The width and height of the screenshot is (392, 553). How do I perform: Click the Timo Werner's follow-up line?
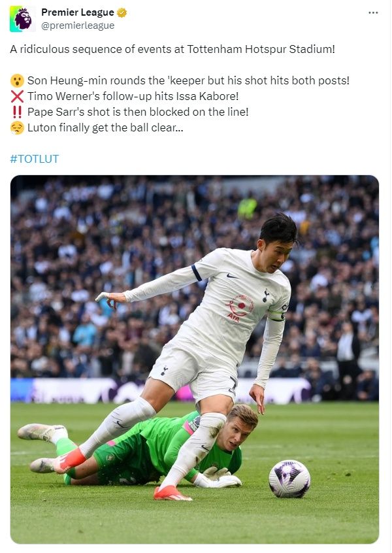[133, 96]
